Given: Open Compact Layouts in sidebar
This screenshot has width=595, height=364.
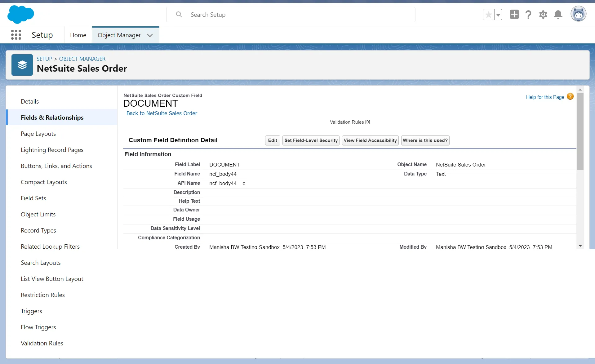Looking at the screenshot, I should click(x=44, y=182).
